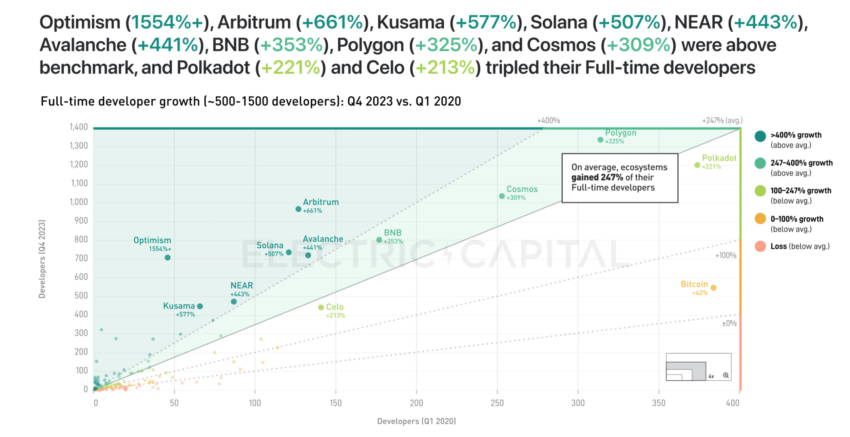Click the Avalanche label on chart
Viewport: 850px width, 437px height.
coord(323,239)
